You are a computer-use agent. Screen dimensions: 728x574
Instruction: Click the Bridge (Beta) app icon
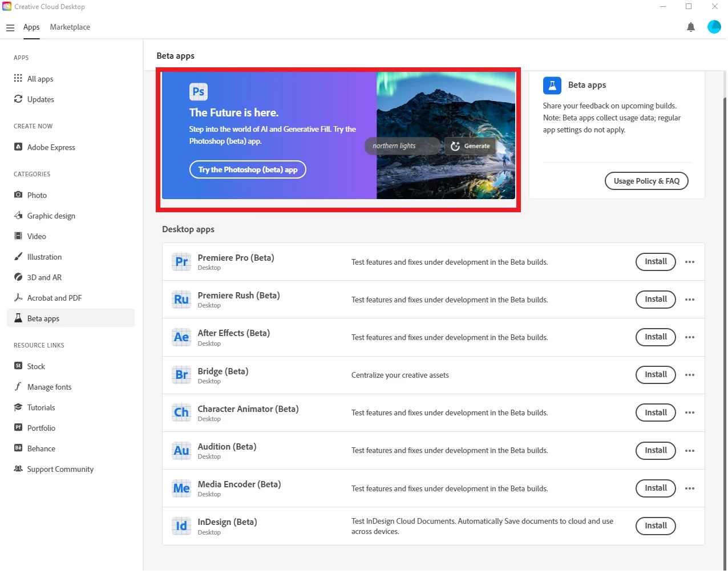(x=181, y=375)
